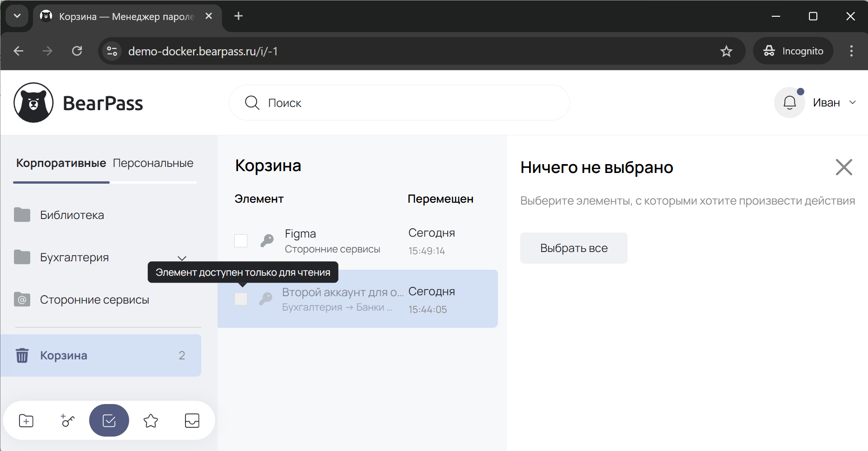
Task: Click the Поиск search field
Action: 399,103
